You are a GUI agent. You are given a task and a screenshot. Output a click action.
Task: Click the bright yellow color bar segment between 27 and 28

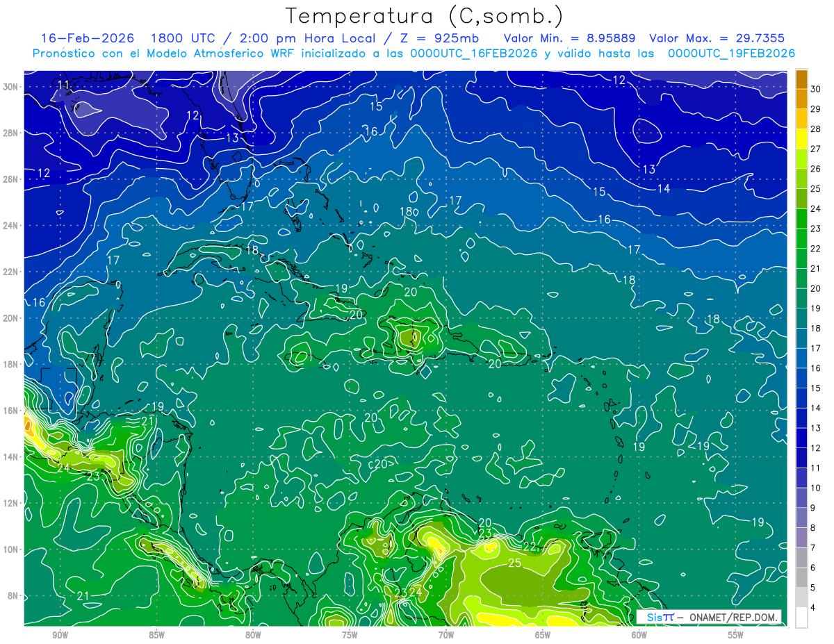801,139
